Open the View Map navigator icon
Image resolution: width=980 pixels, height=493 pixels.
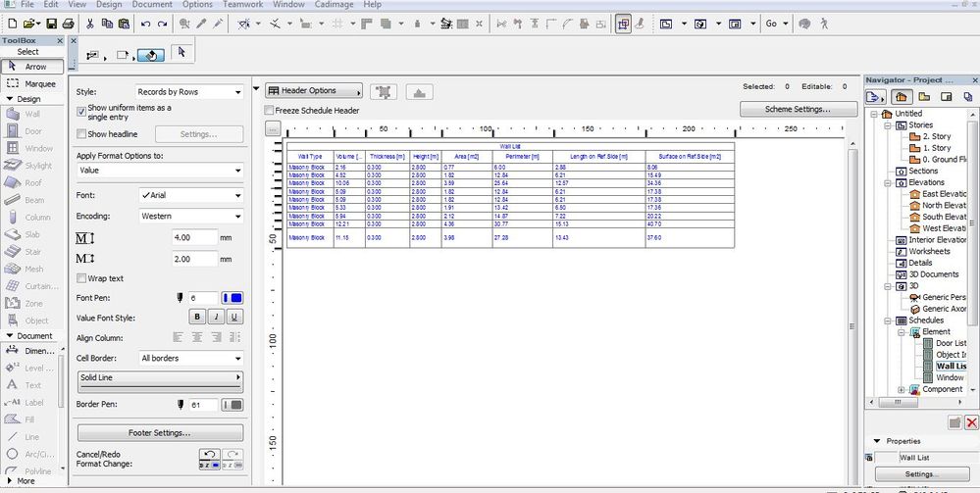[924, 97]
